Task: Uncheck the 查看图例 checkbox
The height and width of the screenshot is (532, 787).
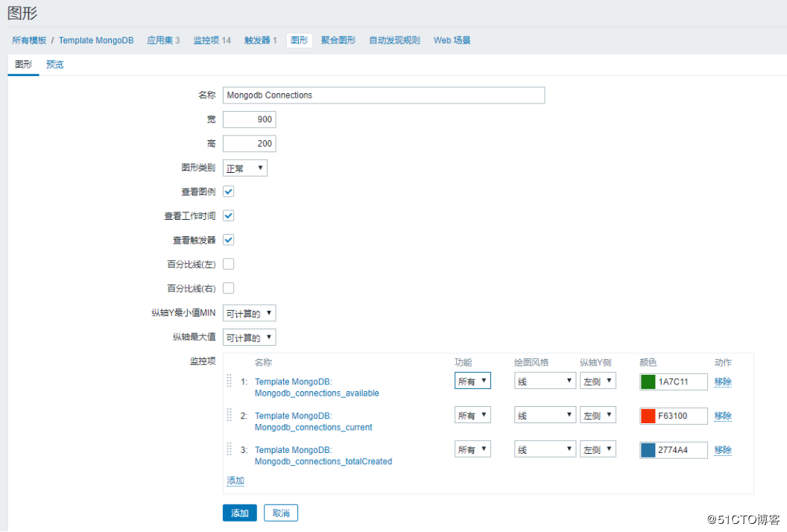Action: point(228,191)
